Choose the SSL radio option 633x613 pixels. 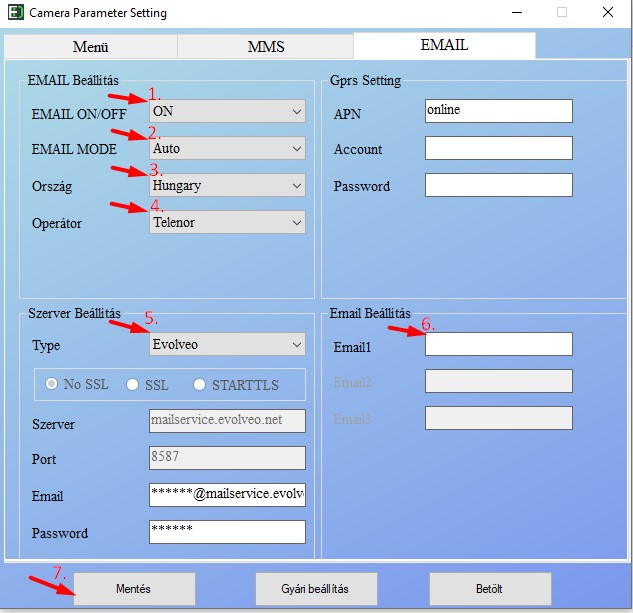coord(132,385)
